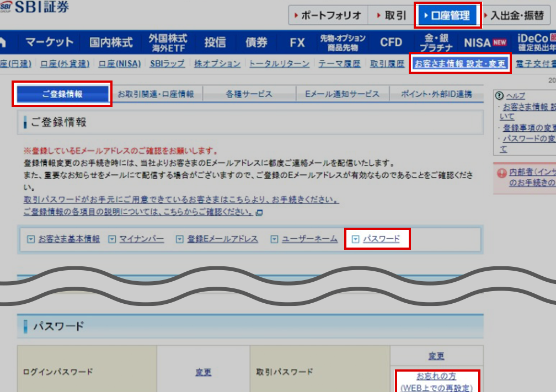556x392 pixels.
Task: Click the red warning icon beside 内部者
Action: [502, 173]
